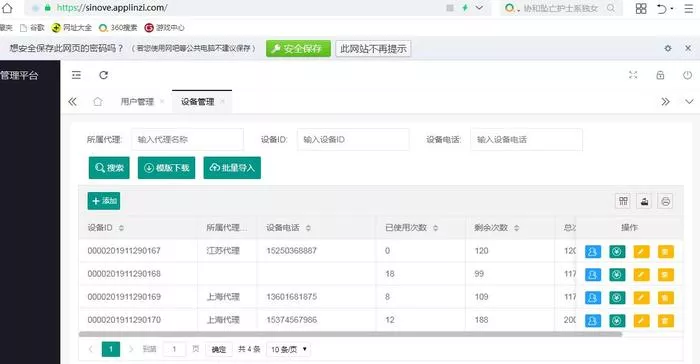Click the table export icon

tap(644, 201)
